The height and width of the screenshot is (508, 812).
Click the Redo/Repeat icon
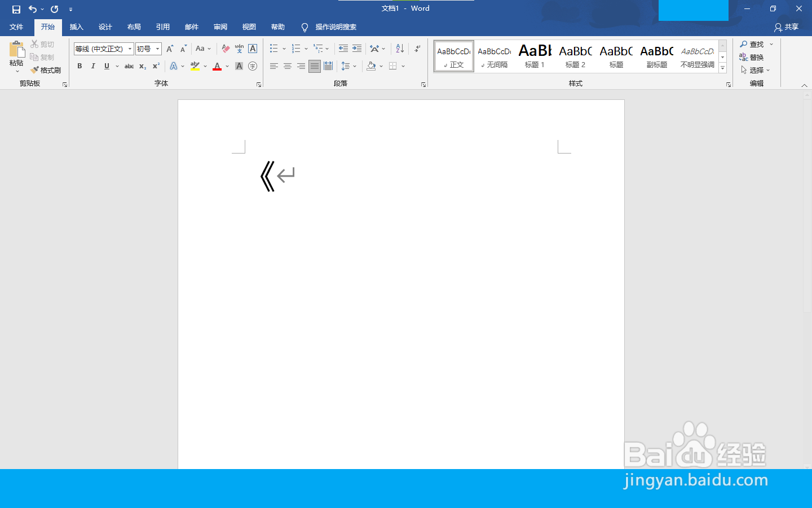coord(55,9)
